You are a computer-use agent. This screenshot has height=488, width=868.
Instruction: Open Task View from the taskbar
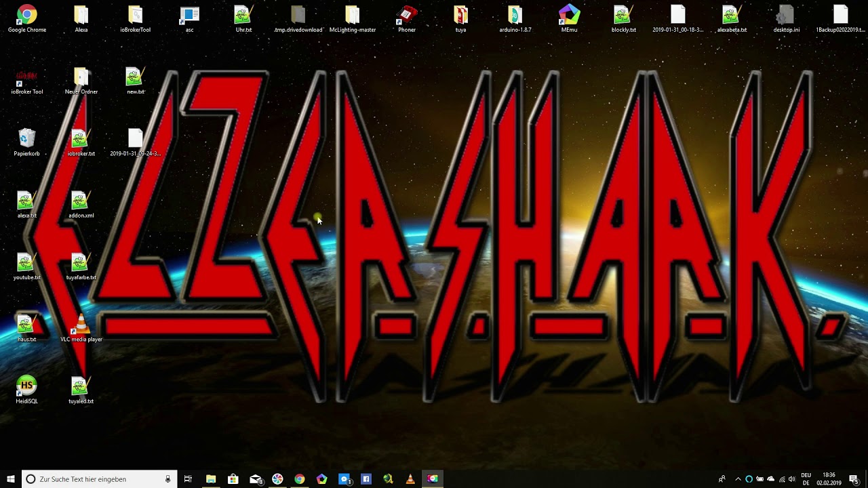pos(188,479)
